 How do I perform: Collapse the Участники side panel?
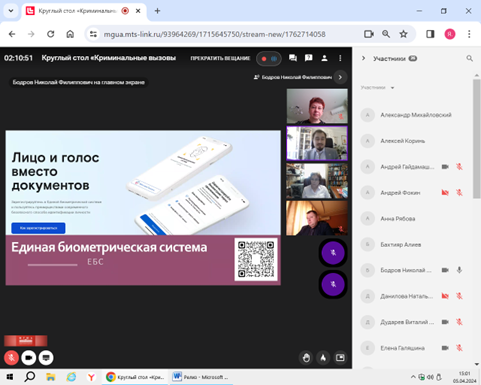tap(363, 58)
